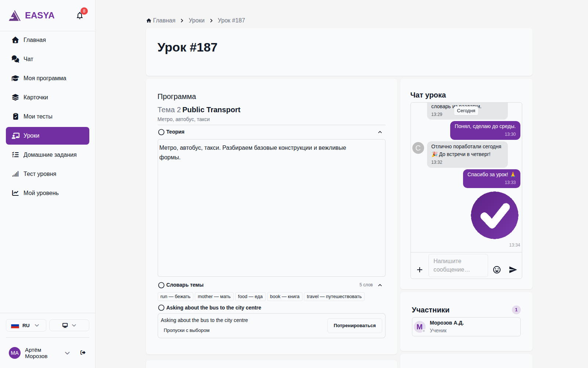Go to Главная breadcrumb link
This screenshot has height=368, width=588.
(x=161, y=21)
